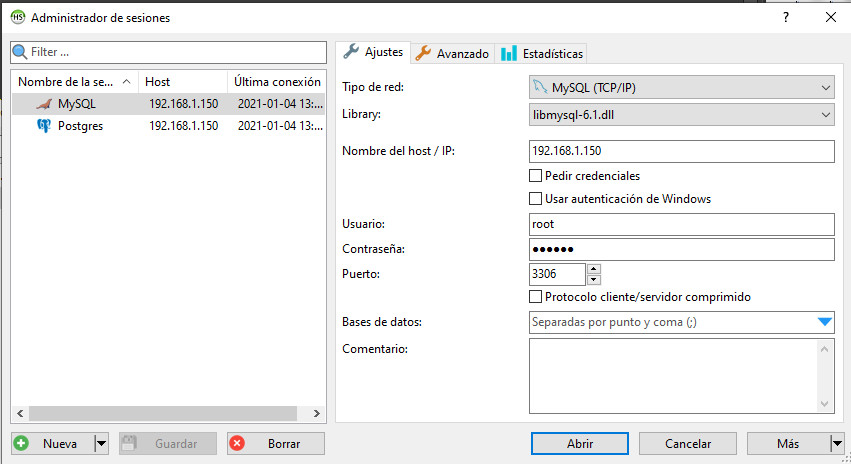Screen dimensions: 851x464
Task: Focus the Filter search field
Action: 168,52
